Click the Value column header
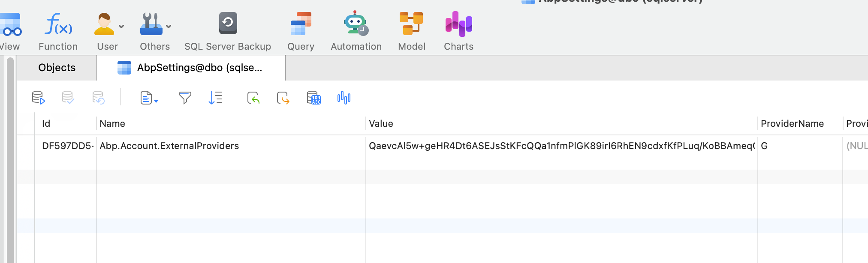This screenshot has width=868, height=263. pyautogui.click(x=381, y=124)
